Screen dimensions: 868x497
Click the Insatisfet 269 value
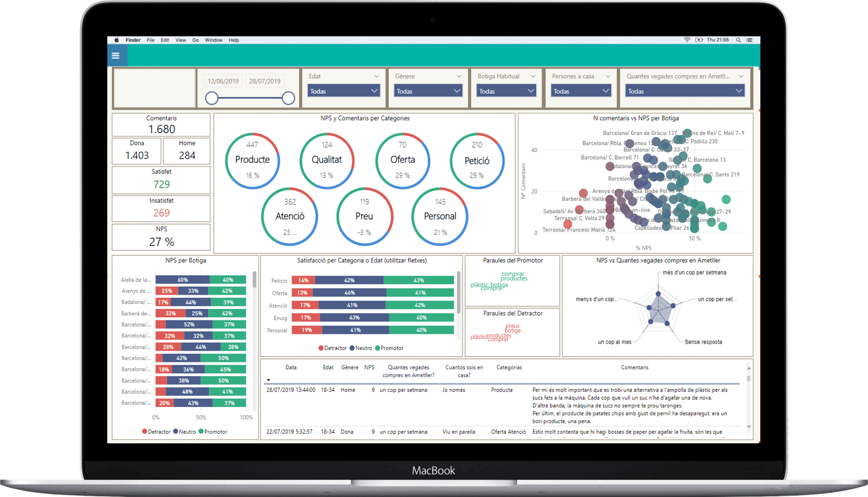(x=161, y=213)
